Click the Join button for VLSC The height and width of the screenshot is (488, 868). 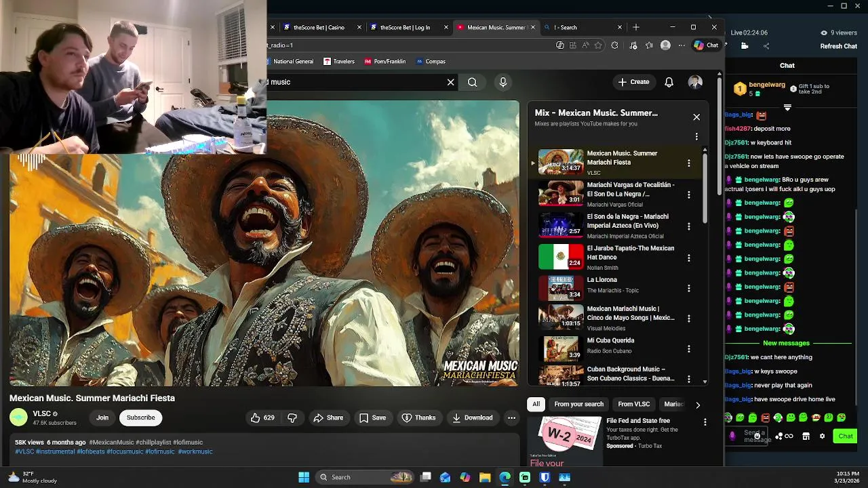(102, 418)
